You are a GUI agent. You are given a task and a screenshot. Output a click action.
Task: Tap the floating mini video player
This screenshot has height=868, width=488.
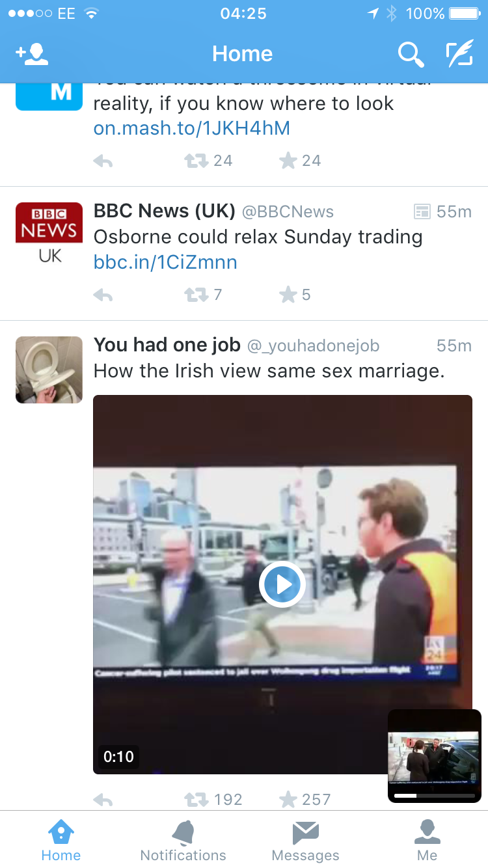434,753
